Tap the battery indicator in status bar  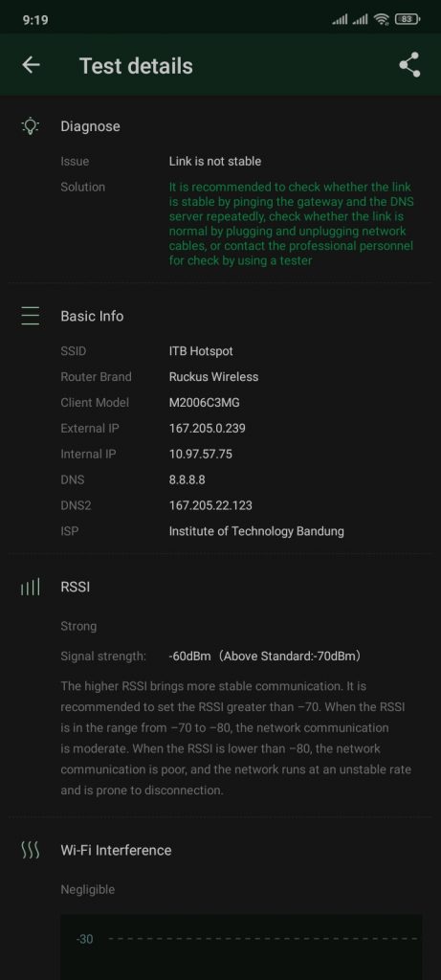point(408,20)
